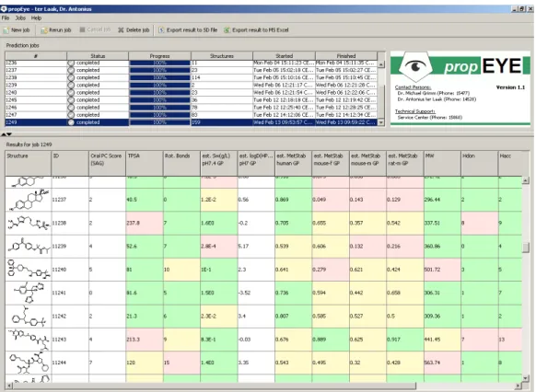Click the MW column header

(442, 164)
